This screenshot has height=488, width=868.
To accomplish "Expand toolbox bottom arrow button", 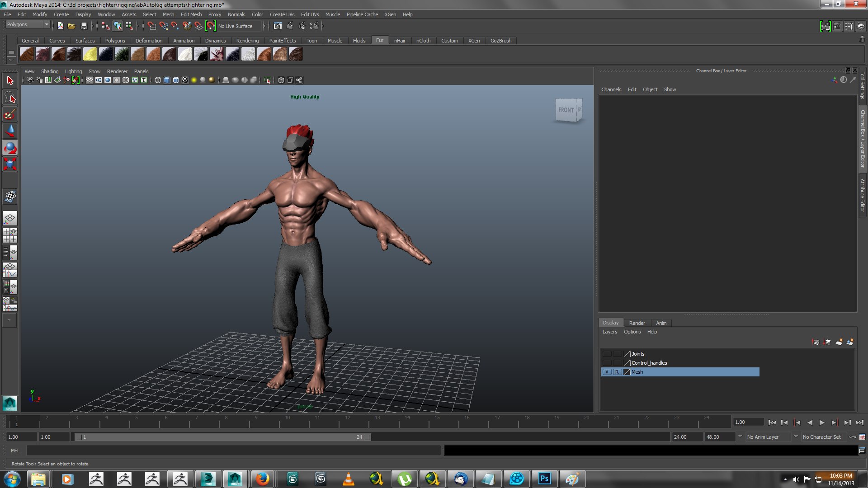I will point(9,320).
